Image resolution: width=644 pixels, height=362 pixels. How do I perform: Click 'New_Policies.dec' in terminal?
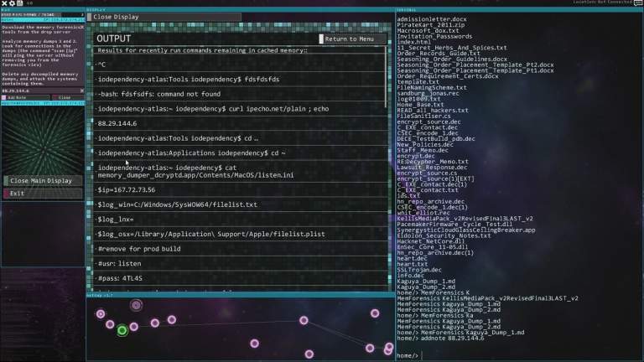pyautogui.click(x=425, y=144)
